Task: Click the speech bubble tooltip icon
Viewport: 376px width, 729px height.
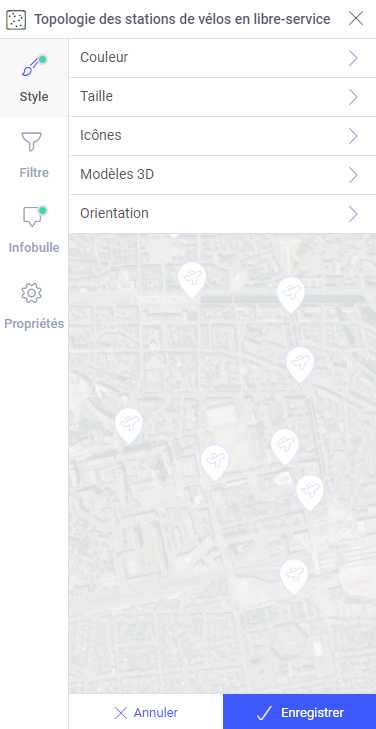Action: coord(33,217)
